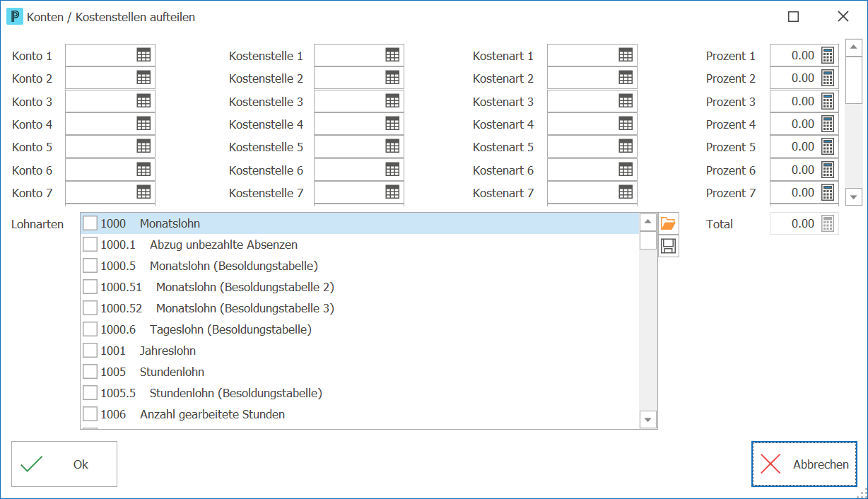Select the row 1006 Anzahl gearbeitete Stunden

coord(360,414)
